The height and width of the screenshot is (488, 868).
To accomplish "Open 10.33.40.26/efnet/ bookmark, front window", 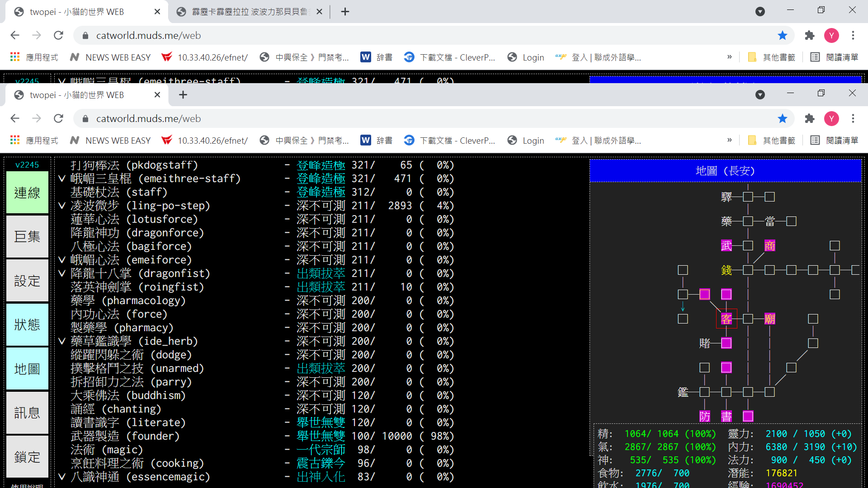I will (205, 140).
